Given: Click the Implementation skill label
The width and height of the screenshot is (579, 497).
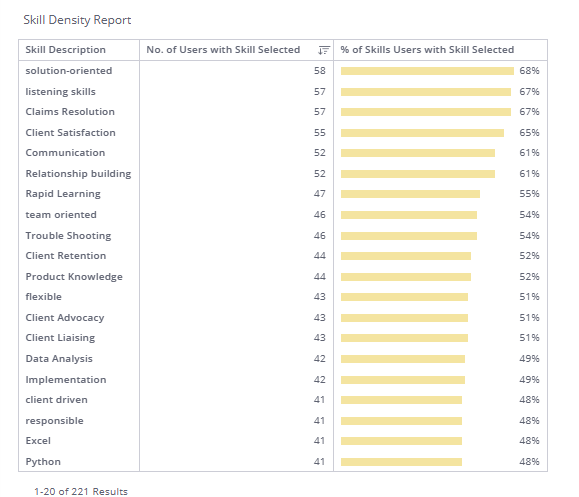Looking at the screenshot, I should click(66, 380).
